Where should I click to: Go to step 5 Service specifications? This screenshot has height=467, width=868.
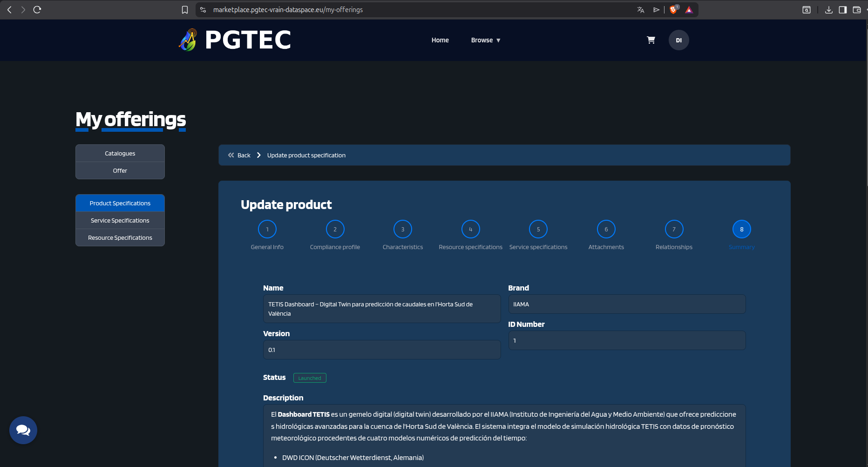(x=538, y=229)
